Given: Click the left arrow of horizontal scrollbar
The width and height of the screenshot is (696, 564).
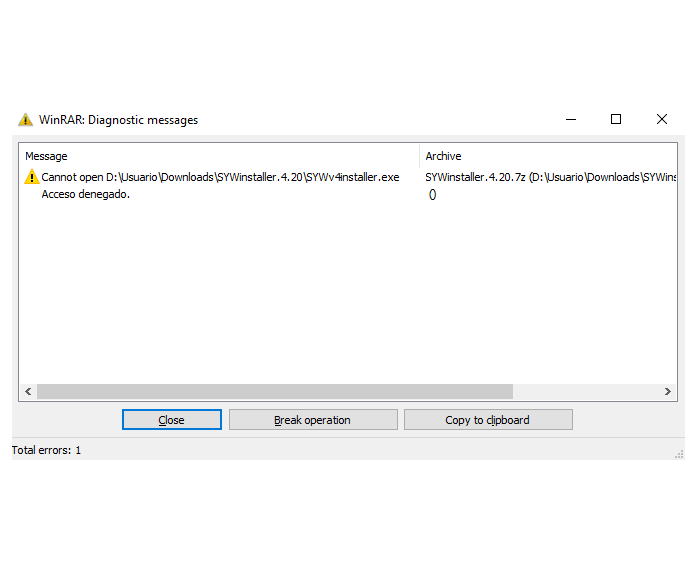Looking at the screenshot, I should [x=28, y=391].
